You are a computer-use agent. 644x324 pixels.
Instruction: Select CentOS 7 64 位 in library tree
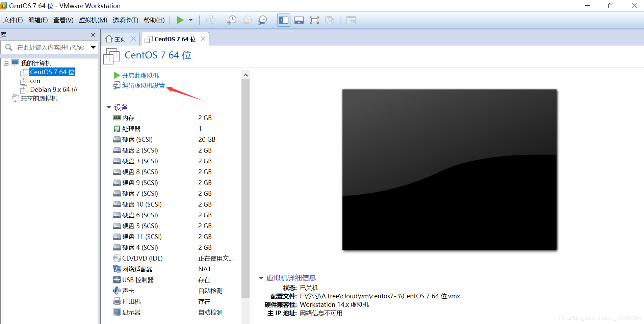(x=52, y=72)
